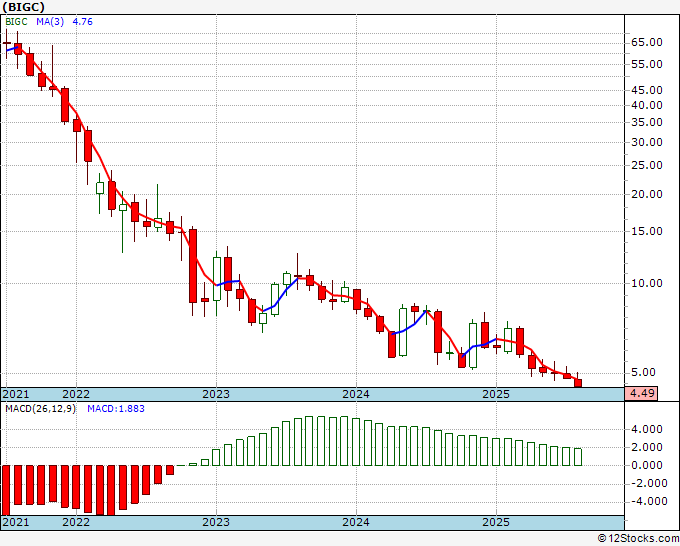Click the 10.00 price axis label
Viewport: 680px width, 546px height.
647,283
